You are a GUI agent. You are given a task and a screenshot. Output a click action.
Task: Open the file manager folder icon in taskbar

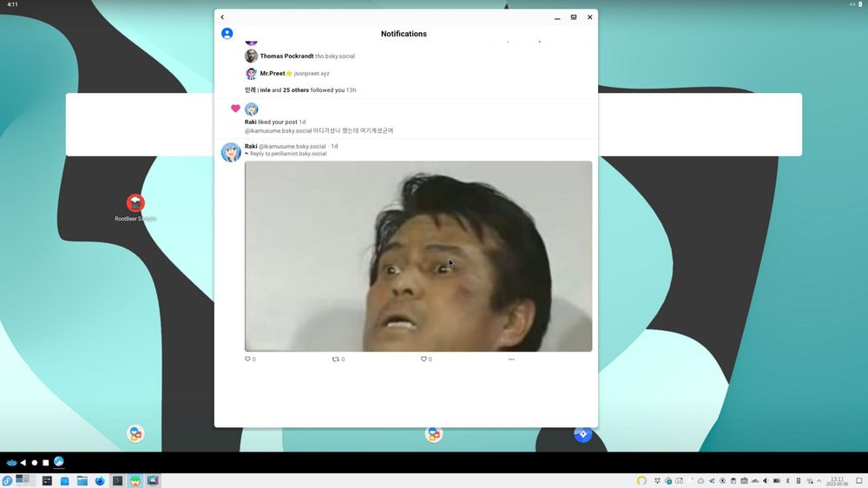(82, 481)
